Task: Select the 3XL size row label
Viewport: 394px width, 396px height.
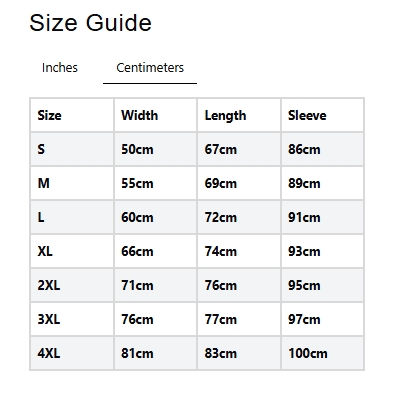Action: 49,319
